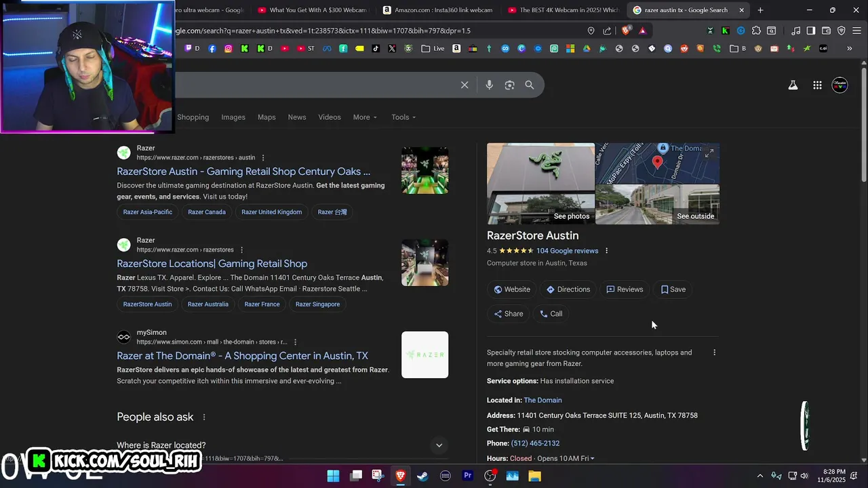868x488 pixels.
Task: Expand the map in the knowledge panel
Action: [709, 154]
